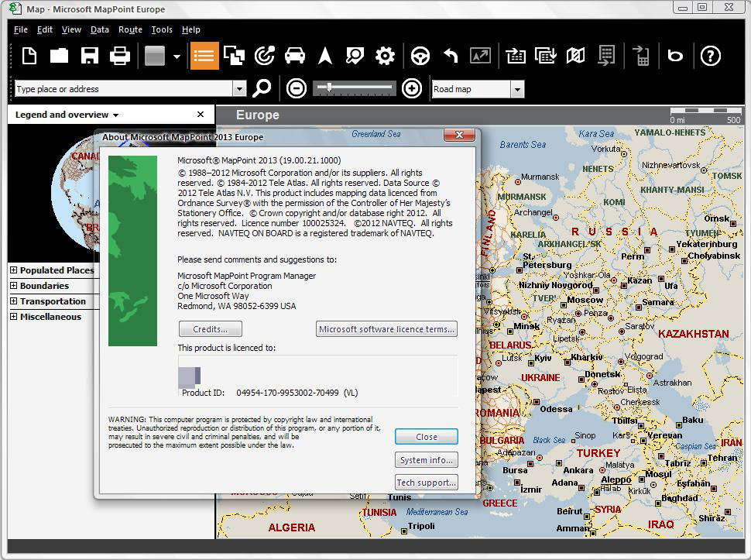Viewport: 751px width, 560px height.
Task: Click Close in the About dialog
Action: pos(427,437)
